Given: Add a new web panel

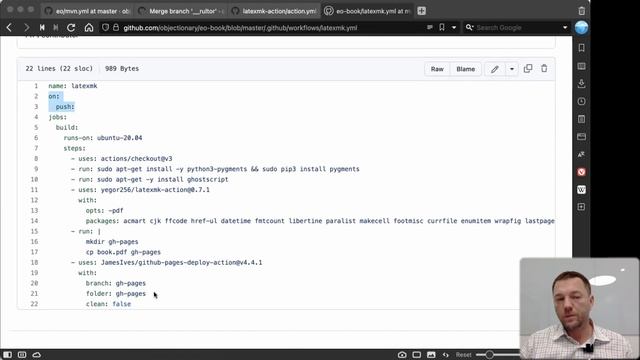Looking at the screenshot, I should [x=582, y=207].
